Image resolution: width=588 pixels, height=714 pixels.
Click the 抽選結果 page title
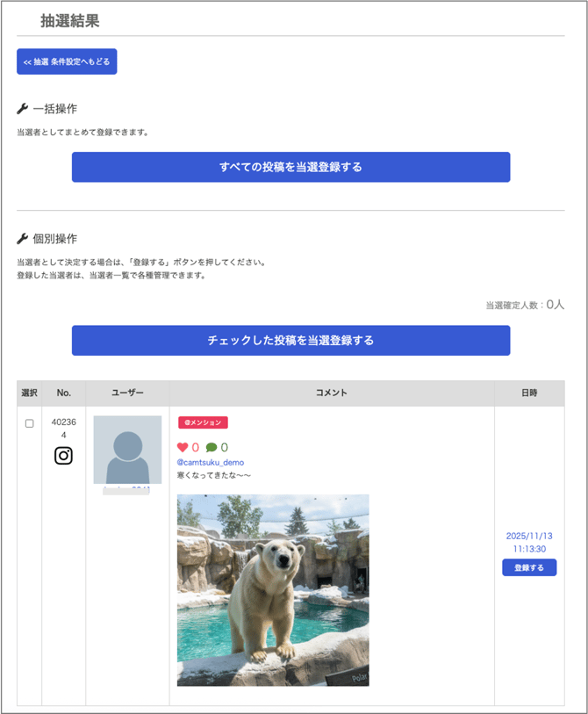[x=70, y=20]
